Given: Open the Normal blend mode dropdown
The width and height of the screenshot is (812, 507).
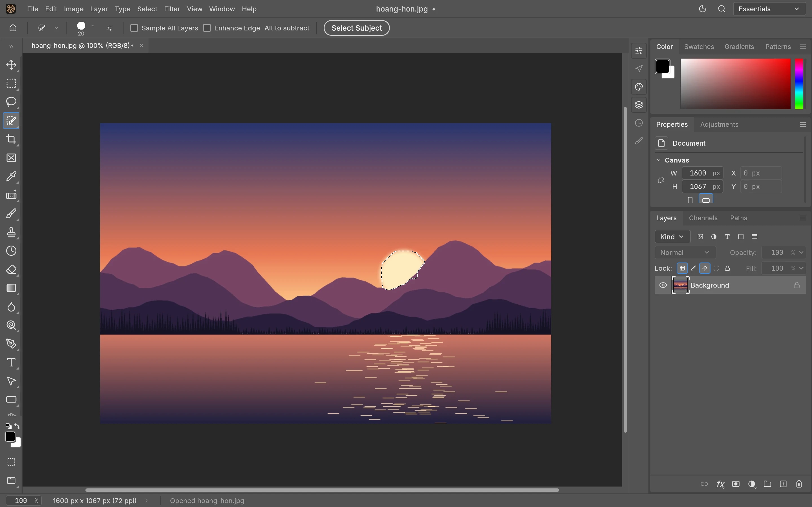Looking at the screenshot, I should pyautogui.click(x=685, y=252).
